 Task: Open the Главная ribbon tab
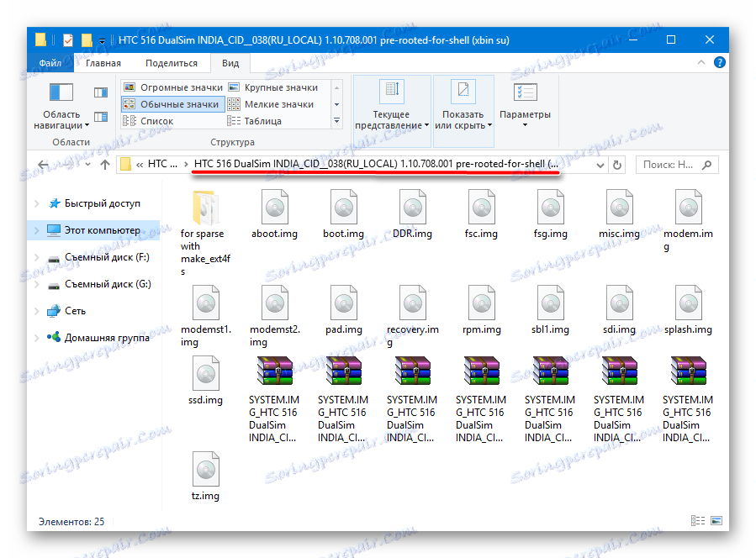tap(103, 63)
